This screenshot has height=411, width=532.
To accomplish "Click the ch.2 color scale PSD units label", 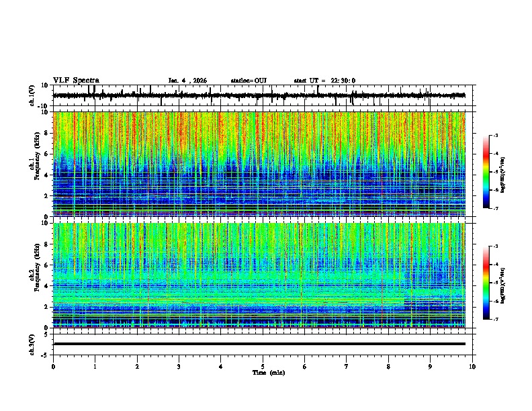I will (503, 285).
